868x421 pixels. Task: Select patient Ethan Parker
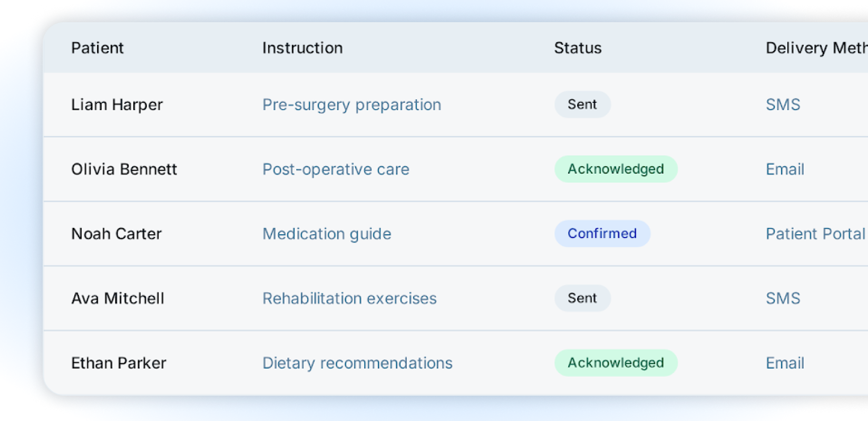point(118,363)
